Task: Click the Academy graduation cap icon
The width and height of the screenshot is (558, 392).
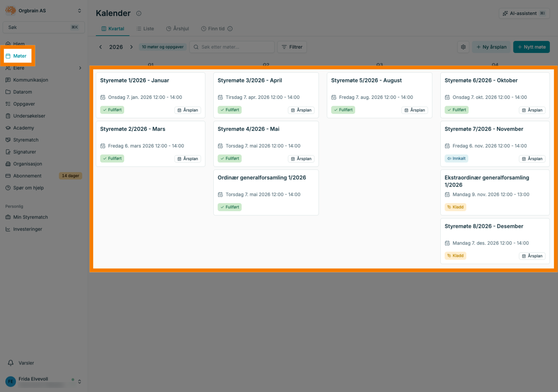Action: tap(8, 128)
